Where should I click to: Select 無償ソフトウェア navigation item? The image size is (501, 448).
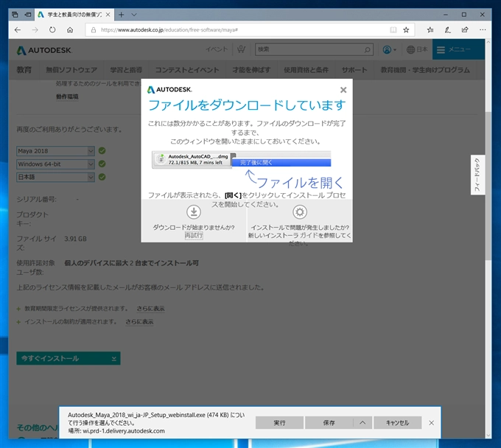(71, 70)
